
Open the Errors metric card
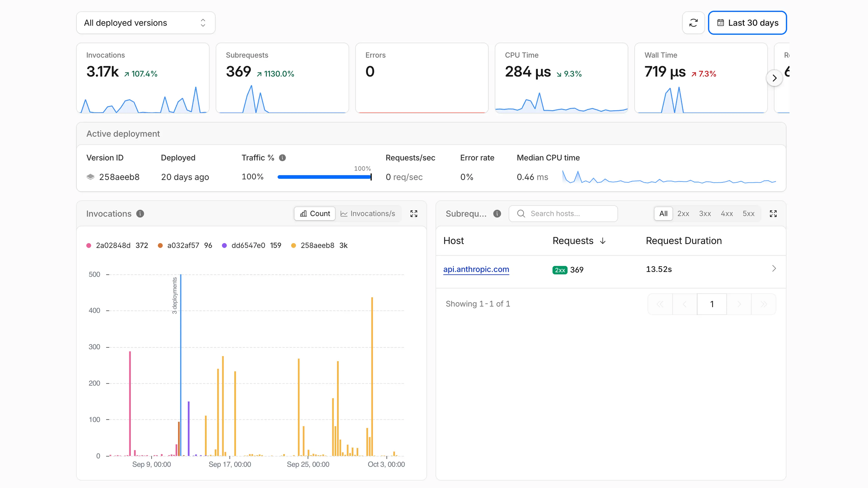pos(422,78)
